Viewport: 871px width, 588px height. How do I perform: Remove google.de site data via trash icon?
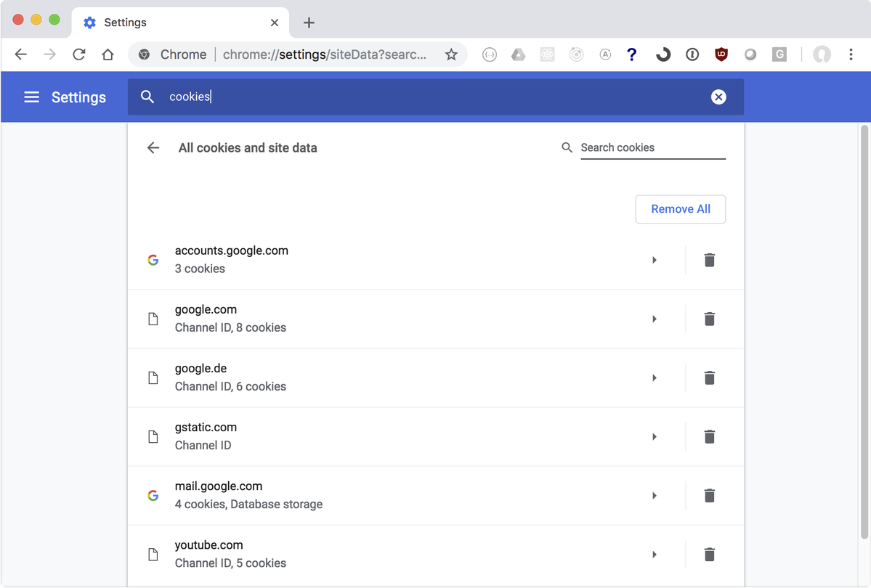coord(710,377)
